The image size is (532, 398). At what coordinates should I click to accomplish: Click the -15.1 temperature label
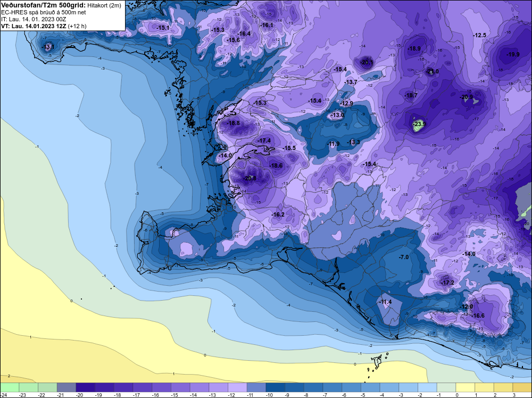tap(163, 28)
